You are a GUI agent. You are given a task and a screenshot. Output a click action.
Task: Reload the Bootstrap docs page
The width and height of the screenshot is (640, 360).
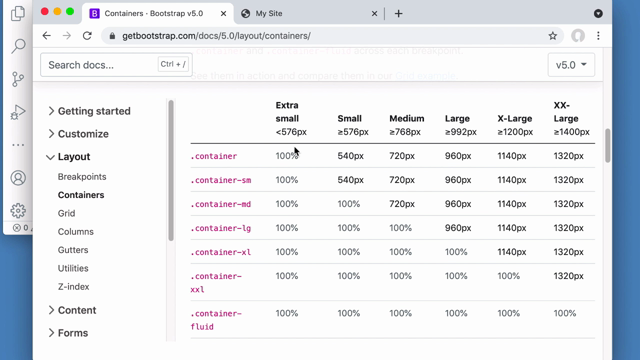[x=87, y=36]
